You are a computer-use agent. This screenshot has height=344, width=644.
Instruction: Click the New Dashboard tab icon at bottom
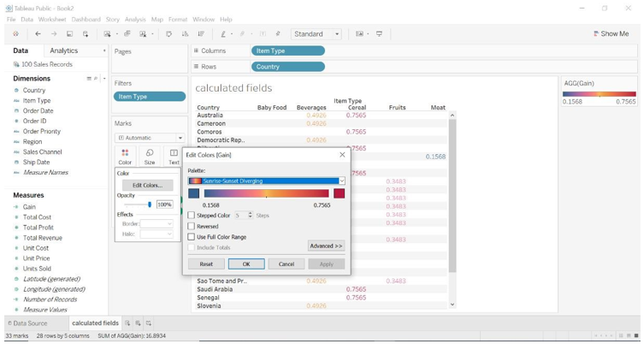[138, 323]
